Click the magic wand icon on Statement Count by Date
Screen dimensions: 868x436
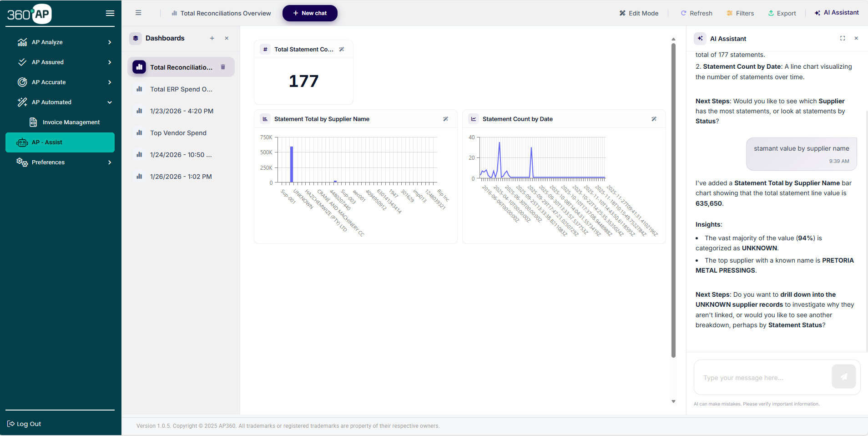(654, 119)
